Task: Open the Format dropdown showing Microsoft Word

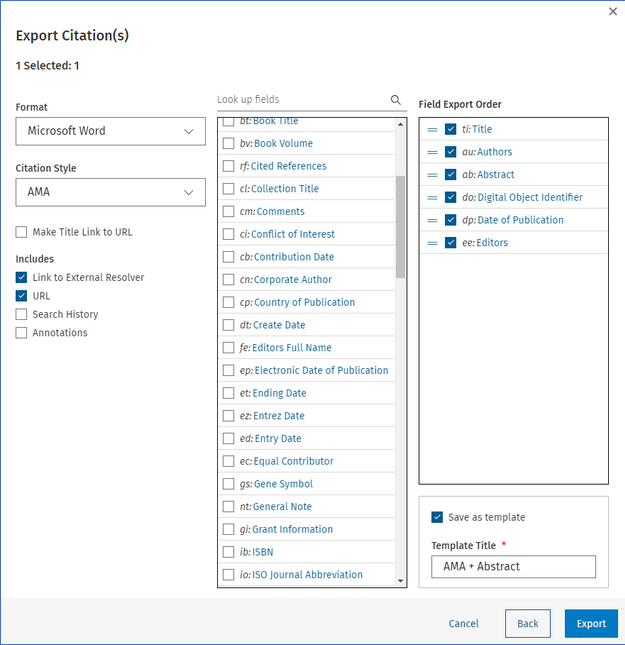Action: (110, 131)
